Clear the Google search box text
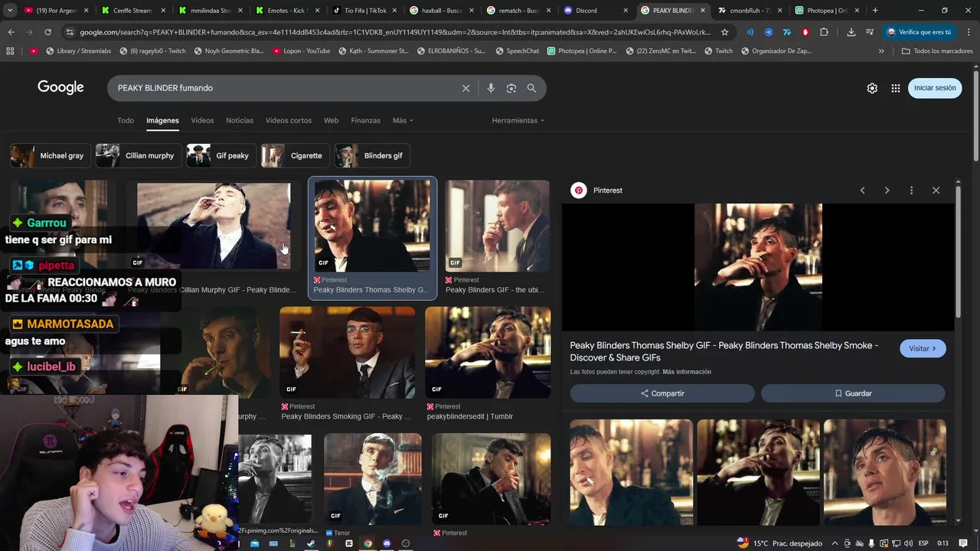Viewport: 980px width, 551px height. (465, 88)
